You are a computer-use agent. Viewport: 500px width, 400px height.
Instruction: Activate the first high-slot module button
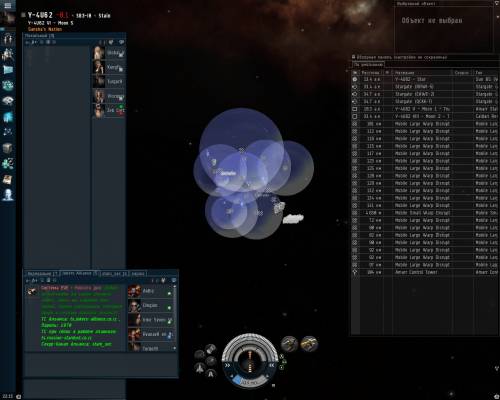click(289, 344)
